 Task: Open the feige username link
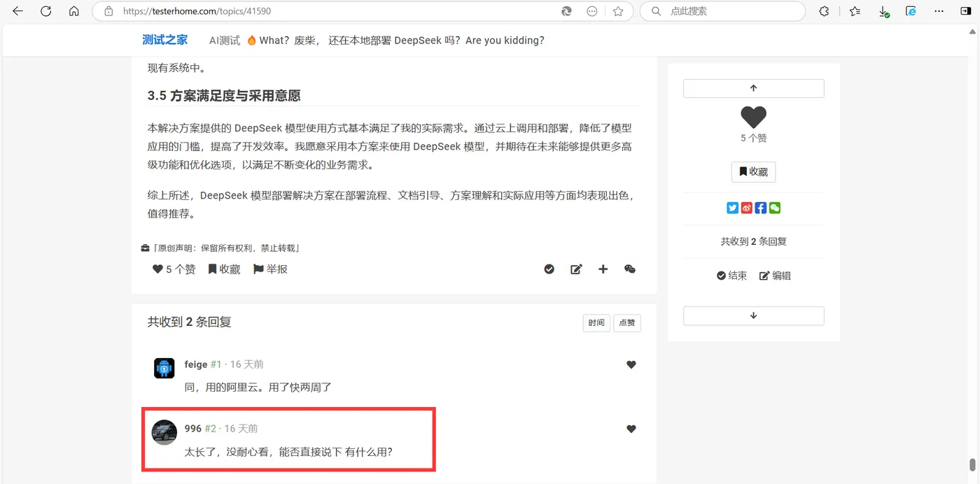(196, 364)
